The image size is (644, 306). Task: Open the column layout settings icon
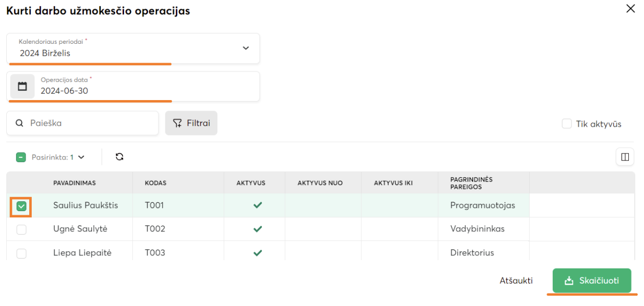point(625,156)
